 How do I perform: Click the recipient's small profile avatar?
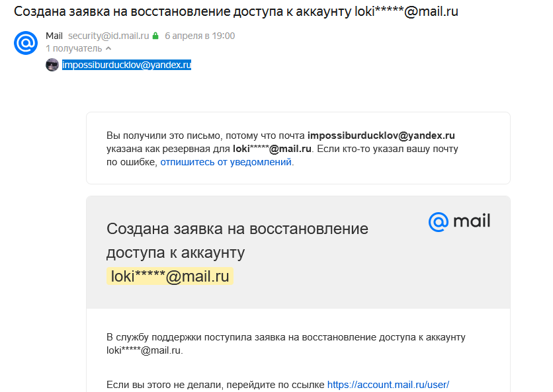[52, 65]
